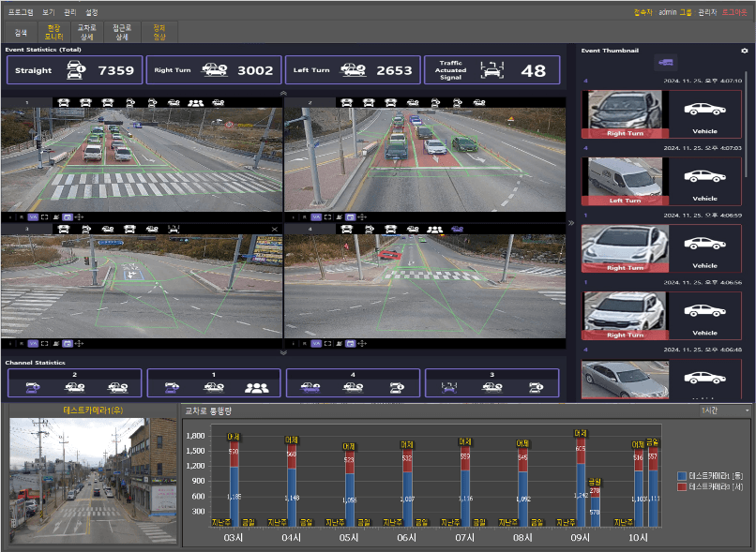Toggle the highlighted calendar icon on camera 3
This screenshot has width=756, height=552.
(x=68, y=343)
